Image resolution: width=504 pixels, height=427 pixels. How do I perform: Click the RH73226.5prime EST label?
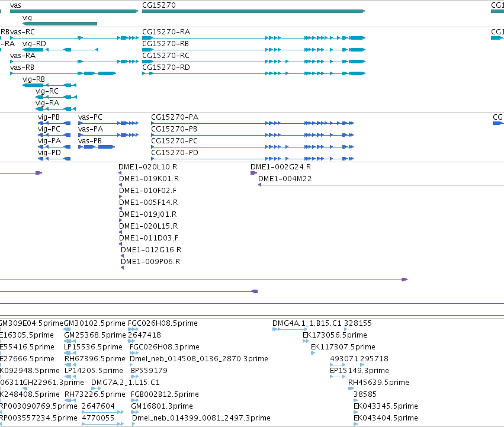[95, 394]
